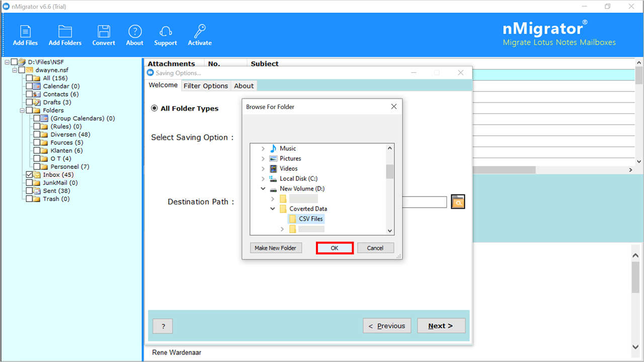Image resolution: width=644 pixels, height=362 pixels.
Task: Select the Klanten (6) folder
Action: click(x=66, y=150)
